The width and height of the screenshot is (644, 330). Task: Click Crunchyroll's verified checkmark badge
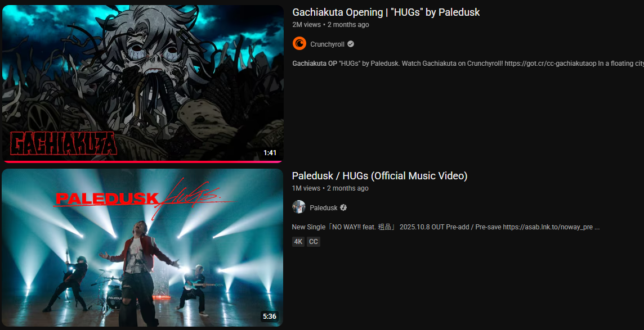point(351,44)
